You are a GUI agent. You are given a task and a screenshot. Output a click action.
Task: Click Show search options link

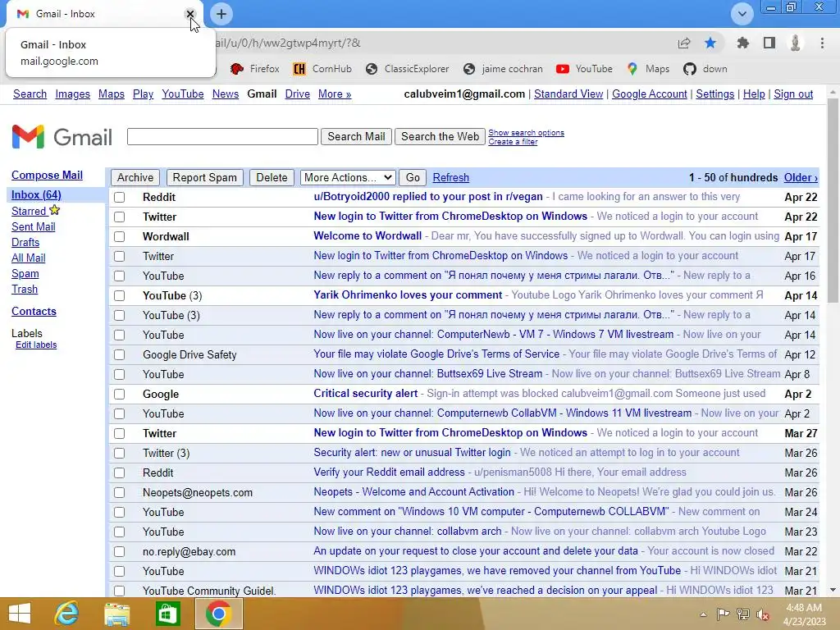tap(526, 132)
